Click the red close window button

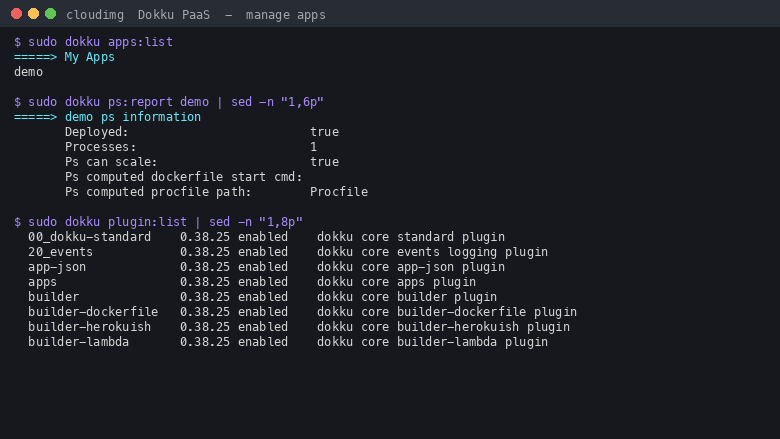tap(16, 14)
